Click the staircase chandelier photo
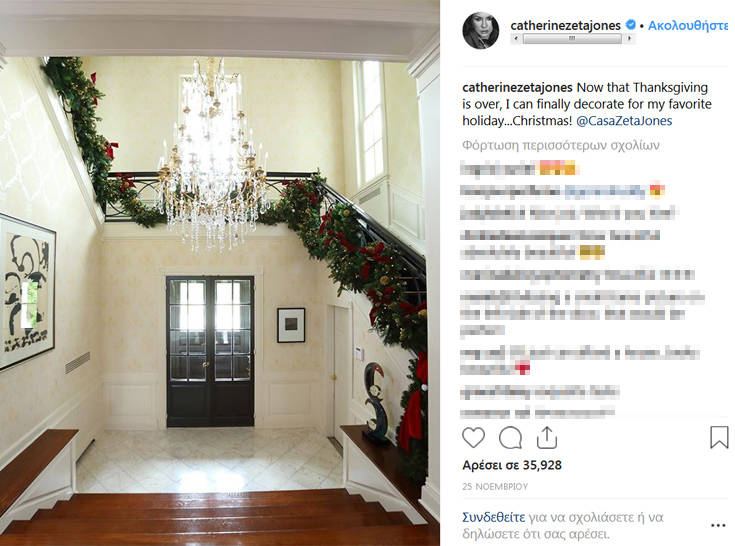The image size is (735, 546). [x=220, y=273]
